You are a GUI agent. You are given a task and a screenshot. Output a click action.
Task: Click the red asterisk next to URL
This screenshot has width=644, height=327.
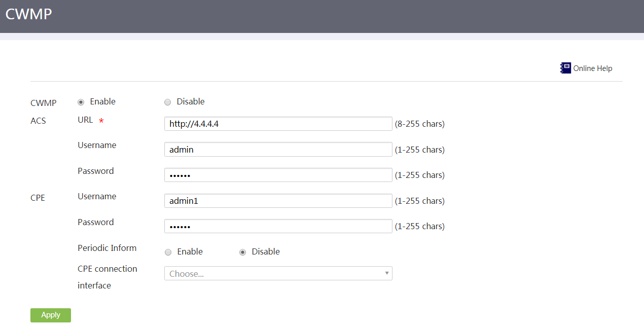[101, 121]
